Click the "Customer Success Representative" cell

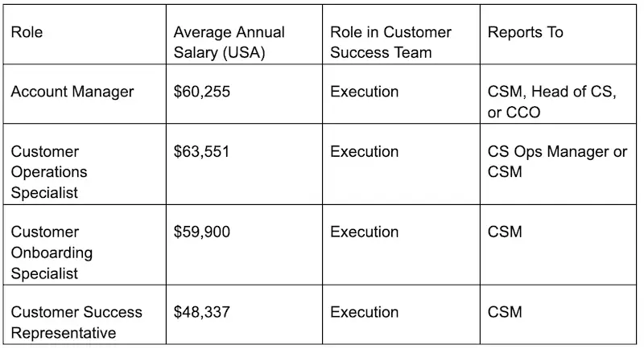[76, 322]
